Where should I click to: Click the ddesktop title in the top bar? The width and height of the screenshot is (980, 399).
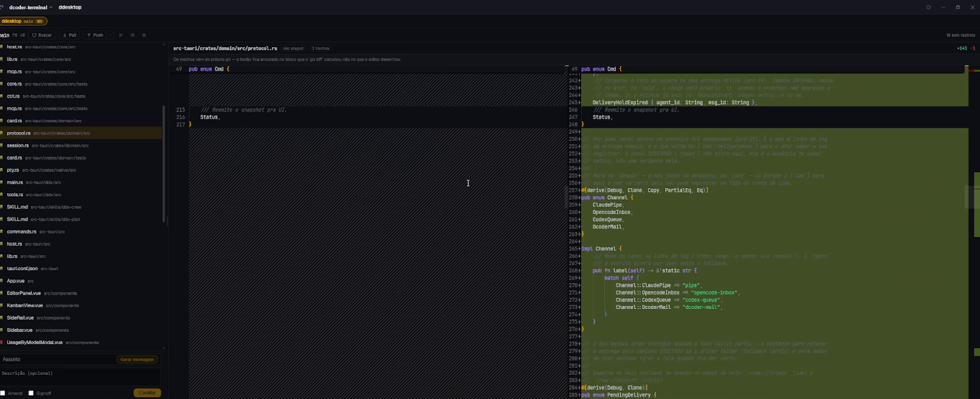click(x=70, y=7)
